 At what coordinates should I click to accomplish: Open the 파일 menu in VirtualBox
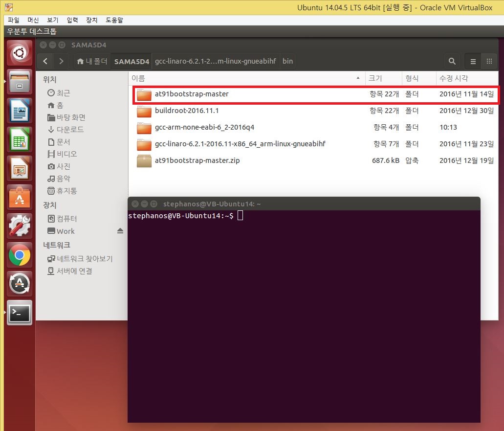pos(14,20)
